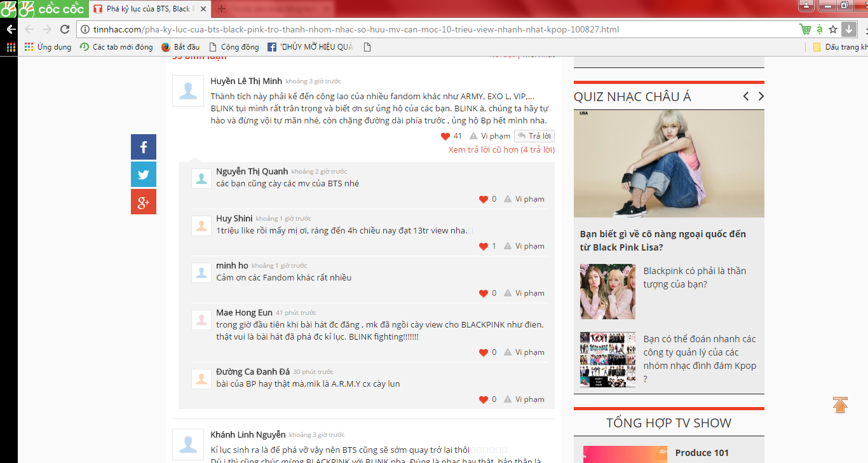
Task: Click Huyền Lê Thị Minh's avatar
Action: [x=188, y=91]
